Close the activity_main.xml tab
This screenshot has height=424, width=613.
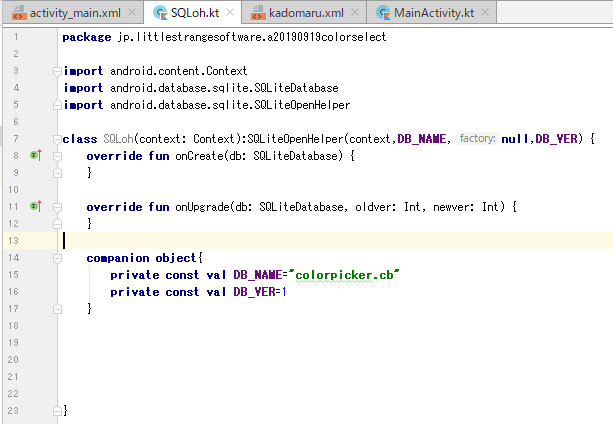point(132,13)
